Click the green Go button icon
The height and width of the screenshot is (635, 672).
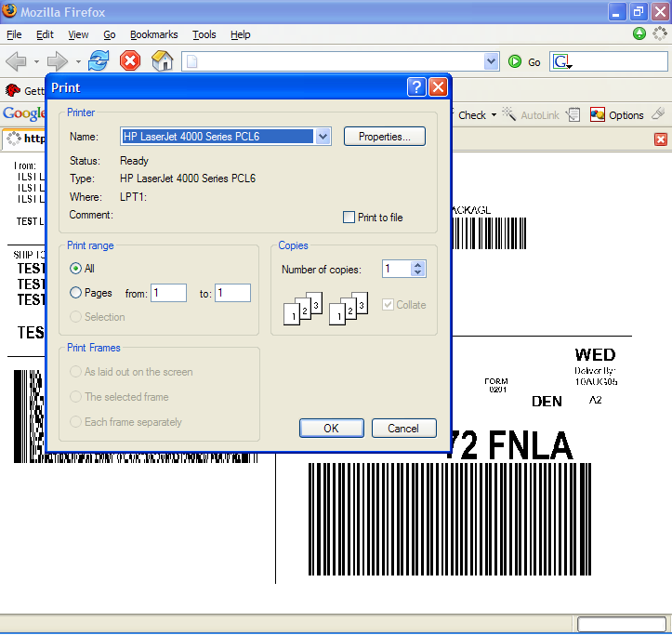[515, 62]
